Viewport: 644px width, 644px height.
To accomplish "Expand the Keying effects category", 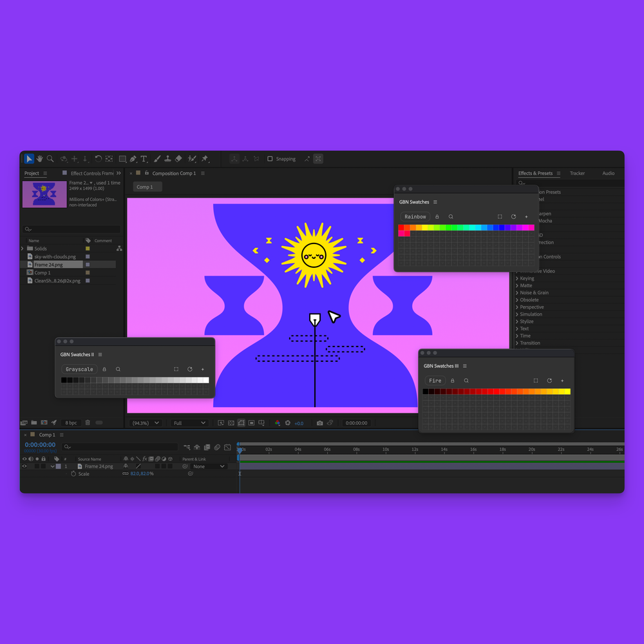I will [x=528, y=278].
